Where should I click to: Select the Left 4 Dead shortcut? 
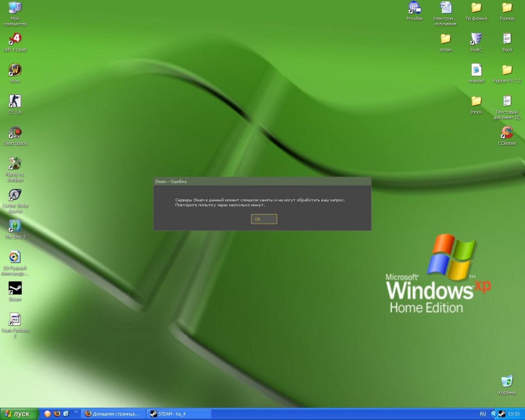pyautogui.click(x=15, y=42)
